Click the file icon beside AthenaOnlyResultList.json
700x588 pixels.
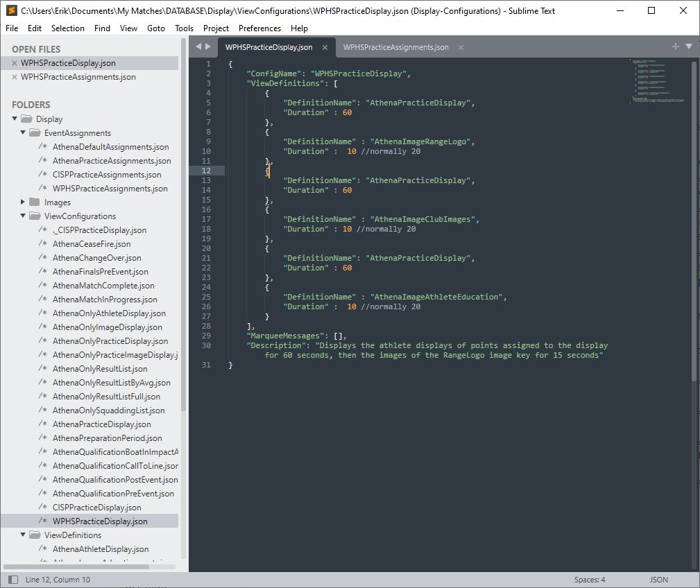click(42, 368)
